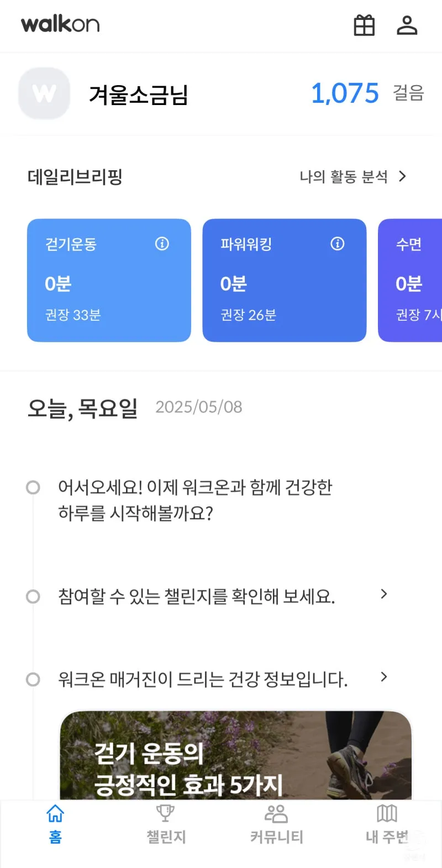Show info for 파워워킹 card
Screen dimensions: 442x868
pyautogui.click(x=337, y=244)
